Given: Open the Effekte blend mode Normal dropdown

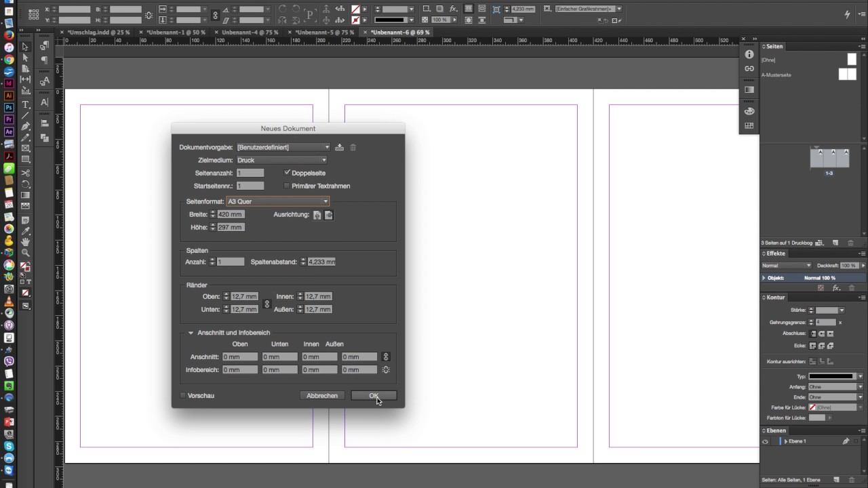Looking at the screenshot, I should coord(787,266).
